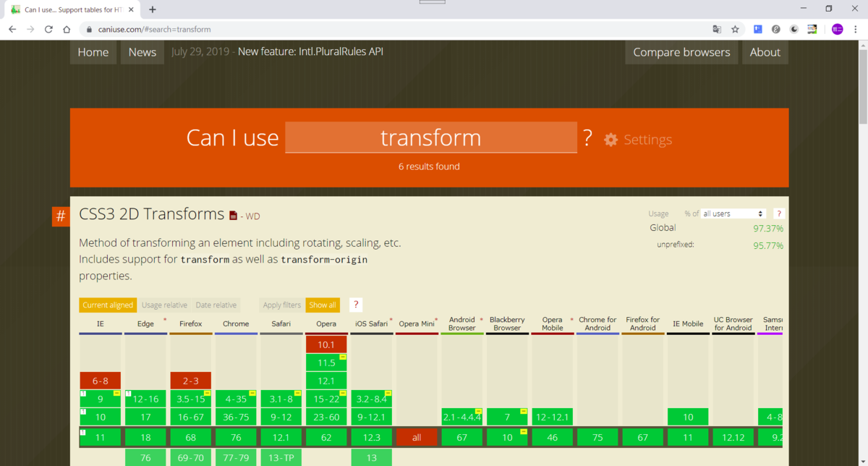This screenshot has height=466, width=868.
Task: Click the browser Forward arrow
Action: pos(30,30)
